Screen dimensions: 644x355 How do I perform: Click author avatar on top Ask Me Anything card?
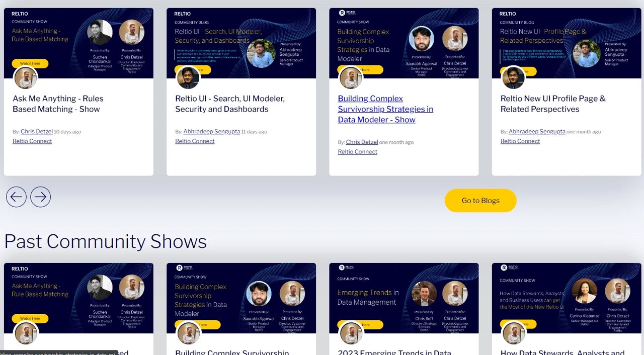26,78
